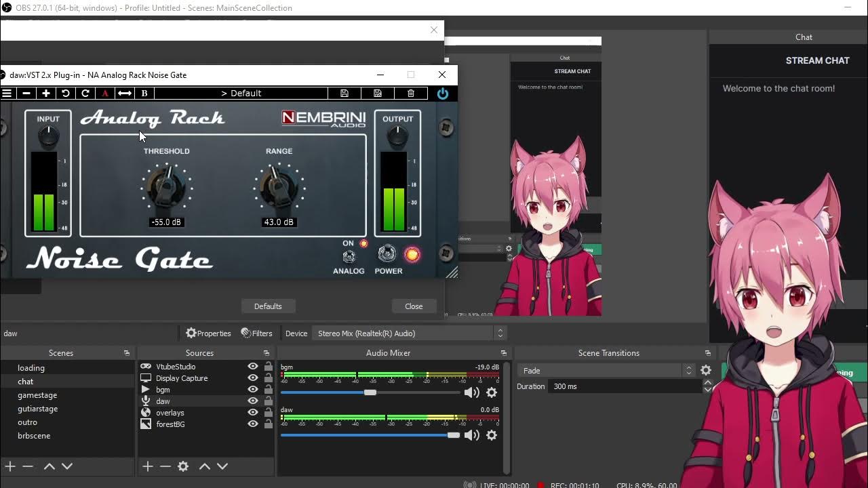The height and width of the screenshot is (488, 868).
Task: Open Properties for the daw source
Action: click(208, 333)
